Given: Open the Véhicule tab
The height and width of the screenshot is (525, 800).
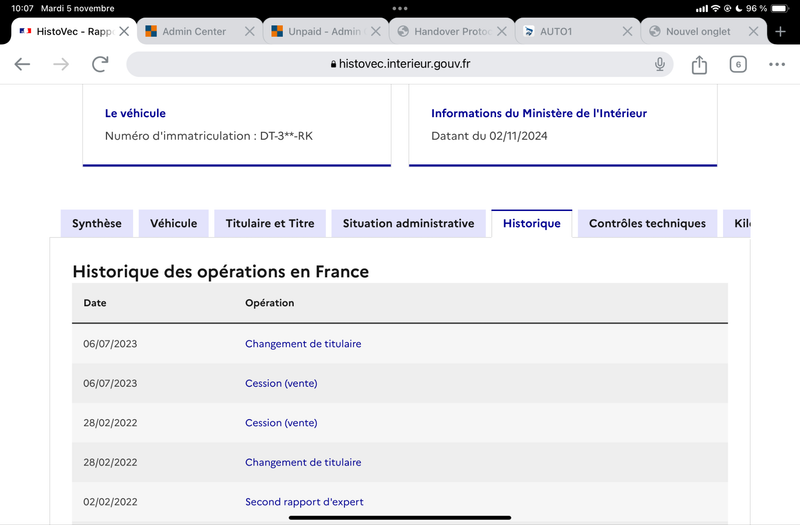Looking at the screenshot, I should point(173,223).
